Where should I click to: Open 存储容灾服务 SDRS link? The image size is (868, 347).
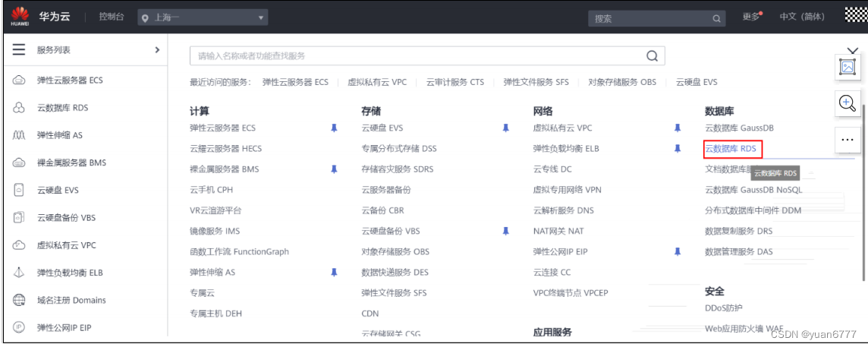pyautogui.click(x=398, y=169)
